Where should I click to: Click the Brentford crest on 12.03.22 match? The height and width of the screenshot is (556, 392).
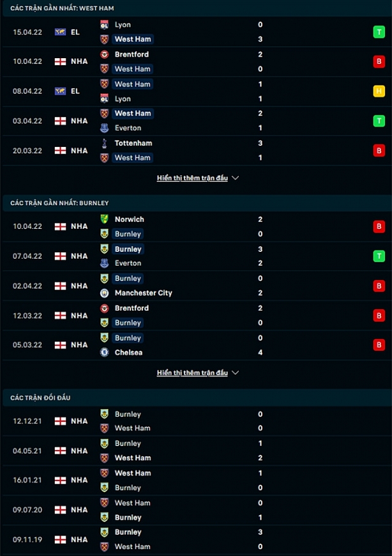105,308
